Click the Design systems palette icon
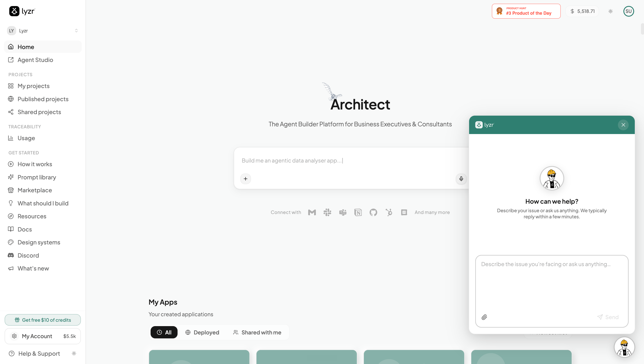The height and width of the screenshot is (364, 644). 11,242
